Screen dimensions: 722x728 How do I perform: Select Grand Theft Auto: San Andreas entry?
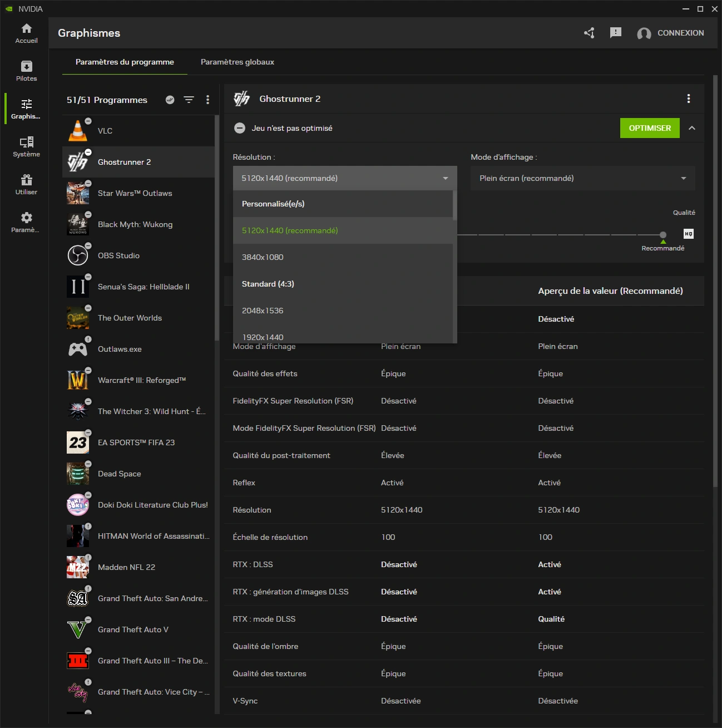click(x=139, y=598)
